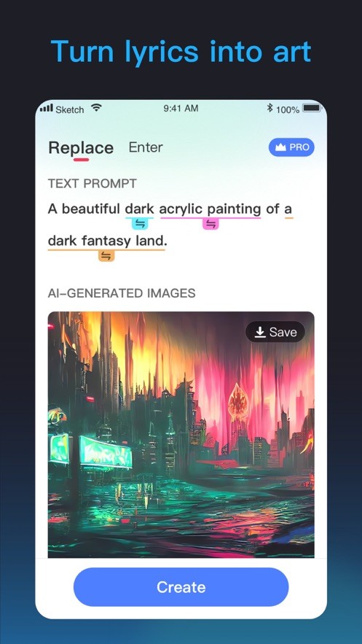Select the word 'dark' in the prompt
Screen dimensions: 362x644
point(139,209)
